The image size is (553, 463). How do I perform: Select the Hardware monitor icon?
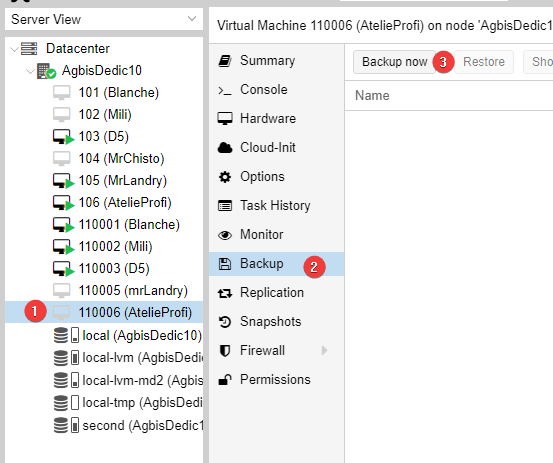[225, 119]
